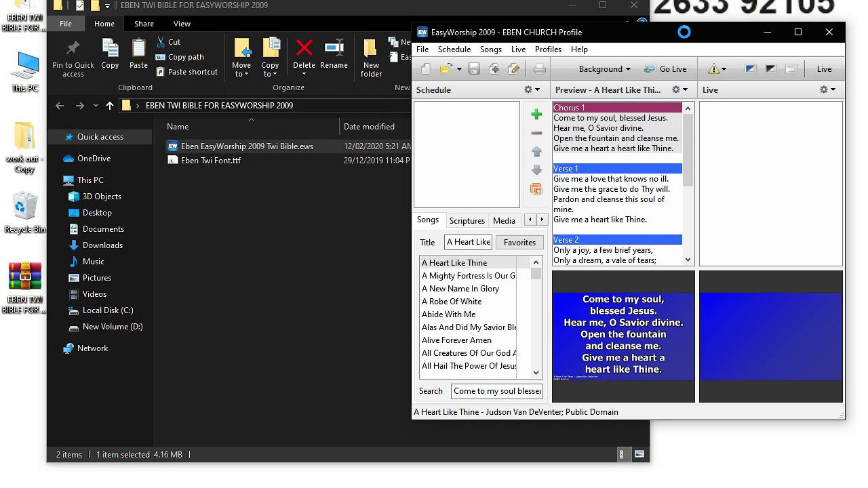Click the preview slide thumbnail with blue background
Viewport: 868px width, 488px height.
(623, 336)
